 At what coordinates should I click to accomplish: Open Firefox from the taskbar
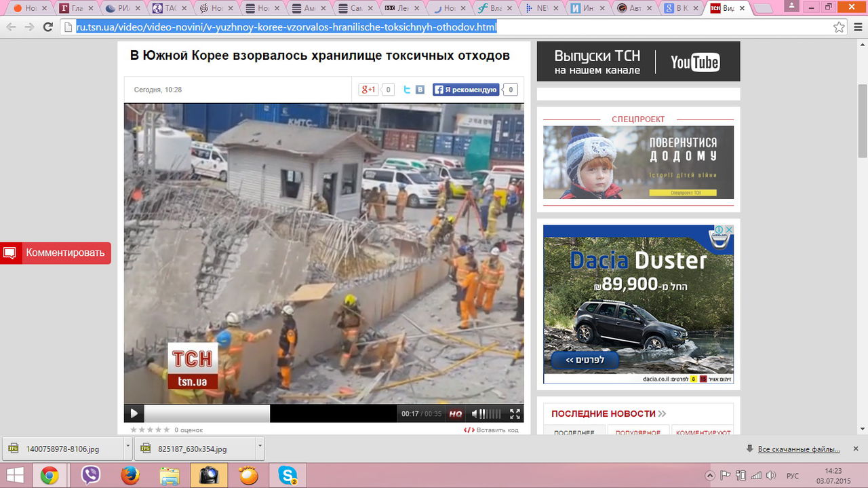(x=130, y=475)
